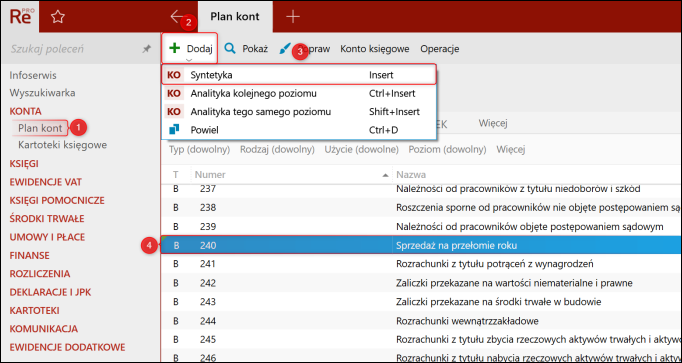Open the Typ (dowolny) filter

tap(199, 150)
